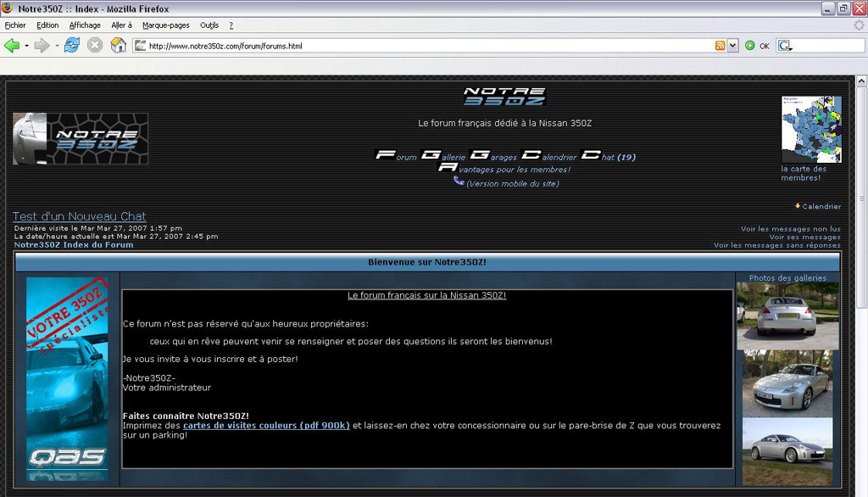Open la carte des membres link

click(804, 173)
